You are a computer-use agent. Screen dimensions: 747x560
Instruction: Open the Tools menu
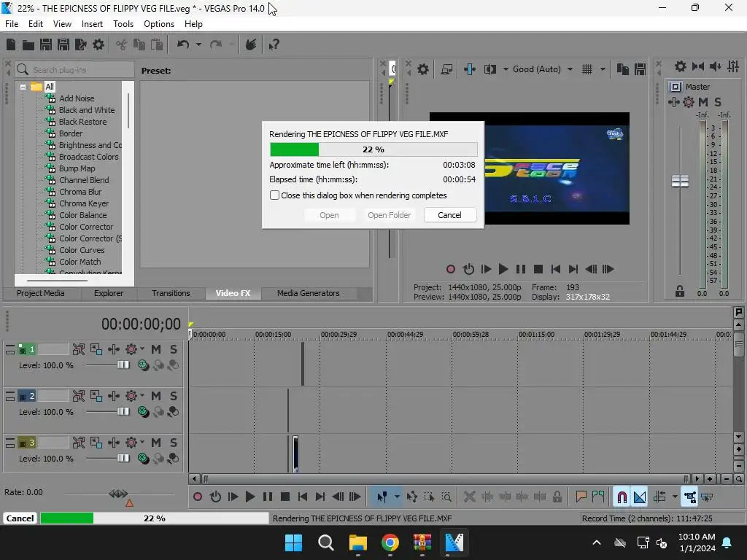click(123, 24)
